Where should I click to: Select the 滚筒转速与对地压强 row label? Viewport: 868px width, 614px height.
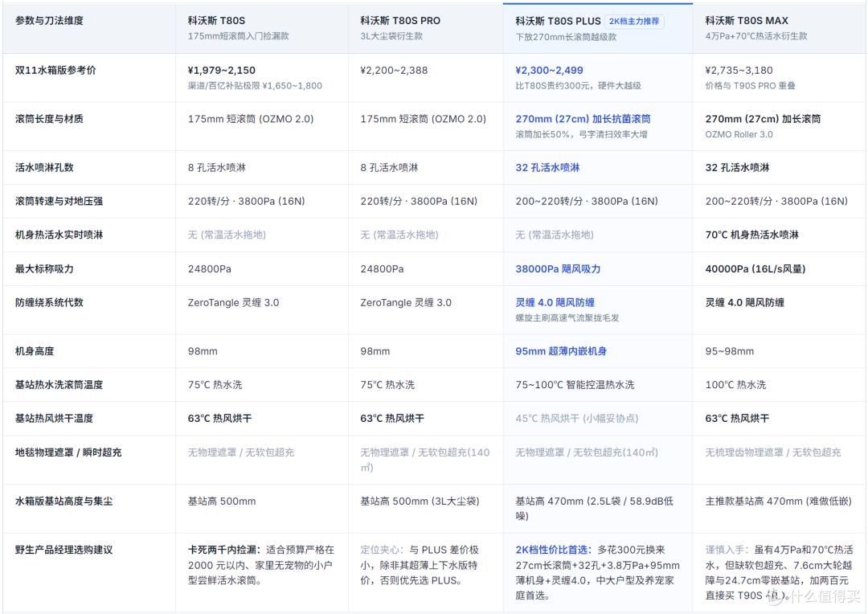coord(59,201)
